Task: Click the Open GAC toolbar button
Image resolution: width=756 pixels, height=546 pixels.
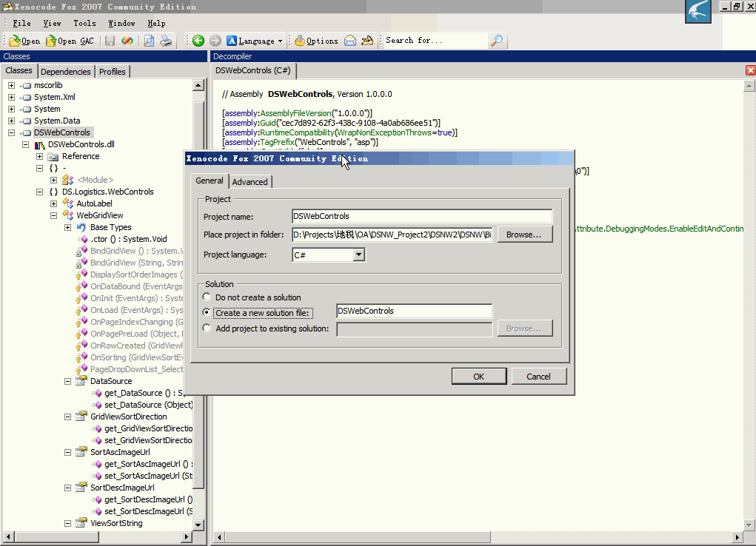Action: 70,41
